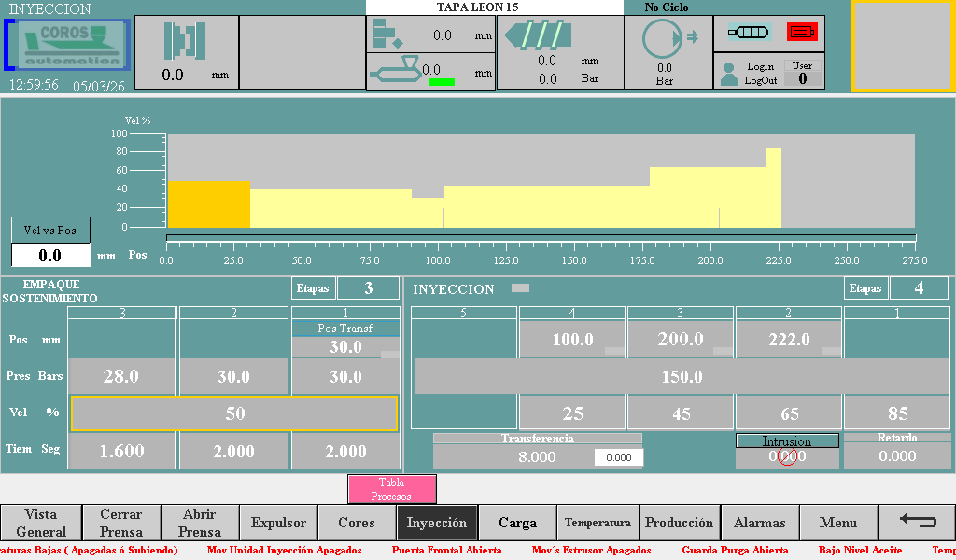Viewport: 956px width, 560px height.
Task: Open the Temperatura screen
Action: pyautogui.click(x=597, y=524)
